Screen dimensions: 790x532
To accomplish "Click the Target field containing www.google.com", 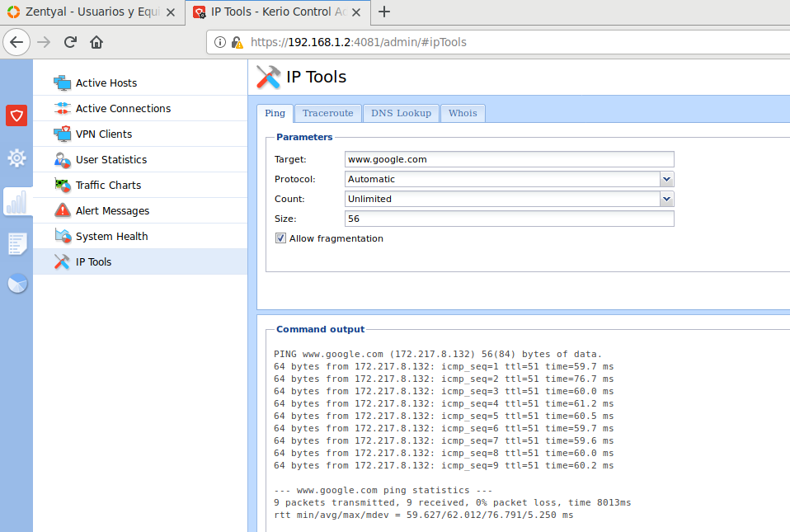I will tap(510, 159).
